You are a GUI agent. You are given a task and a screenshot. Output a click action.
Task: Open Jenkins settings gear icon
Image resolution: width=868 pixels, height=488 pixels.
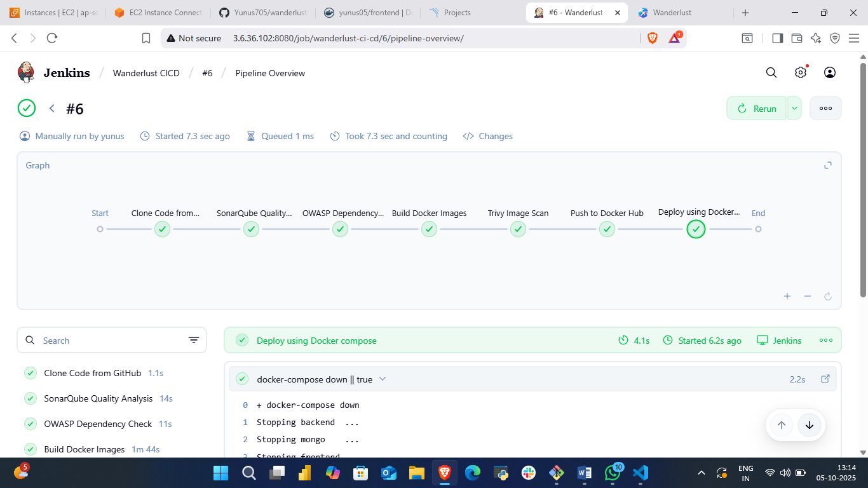point(801,72)
